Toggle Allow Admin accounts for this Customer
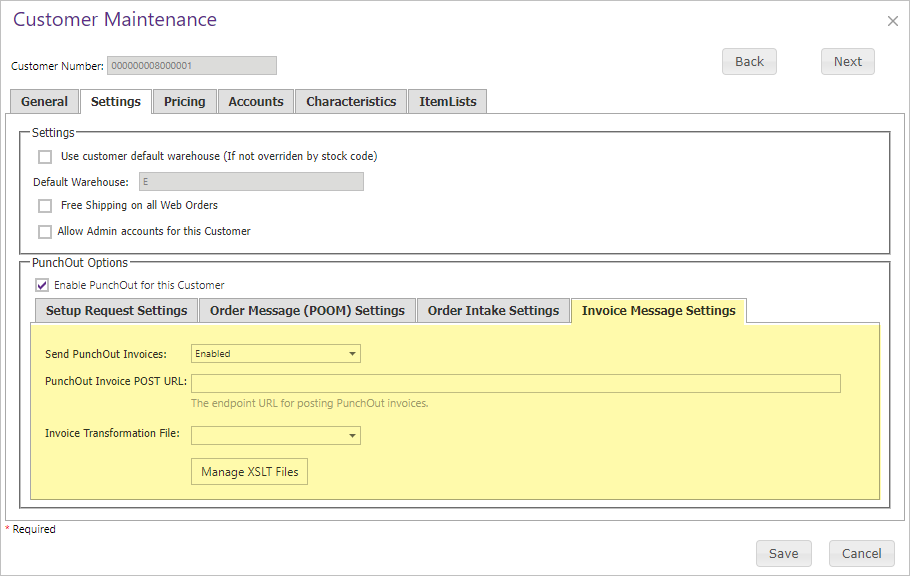 click(45, 232)
